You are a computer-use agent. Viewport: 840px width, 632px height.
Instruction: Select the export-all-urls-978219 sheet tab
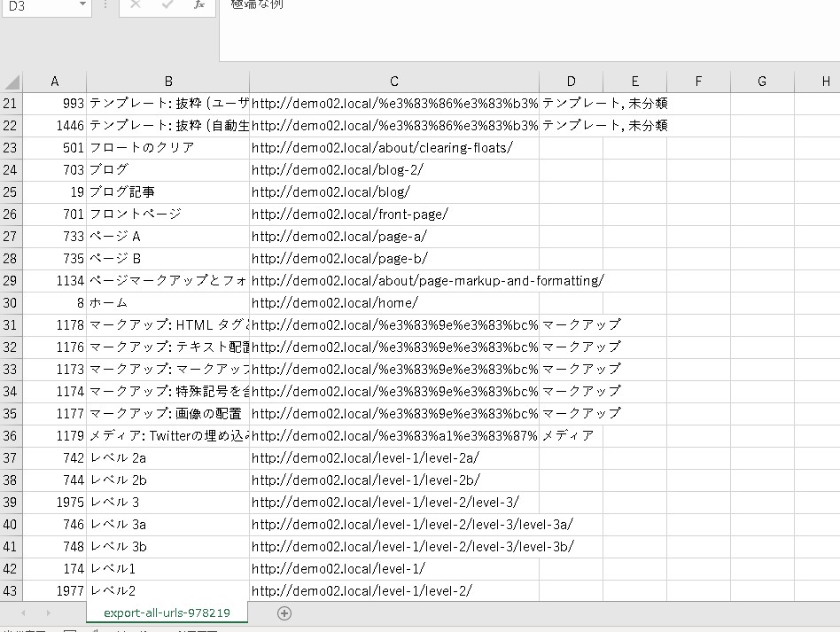[x=167, y=613]
